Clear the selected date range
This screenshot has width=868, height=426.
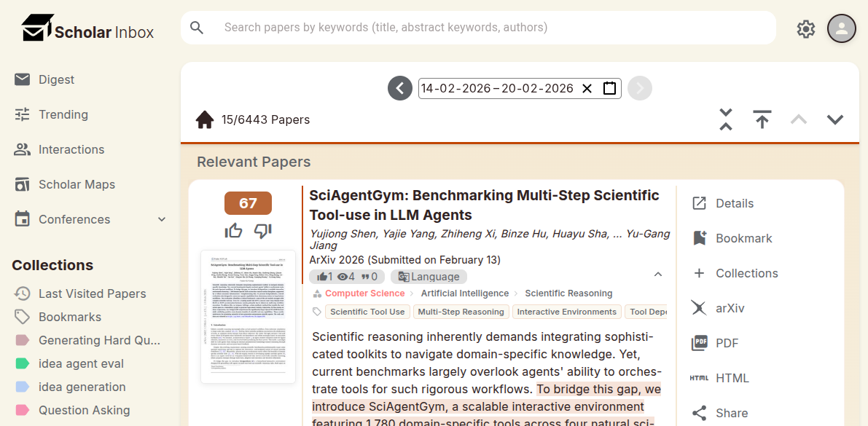587,89
